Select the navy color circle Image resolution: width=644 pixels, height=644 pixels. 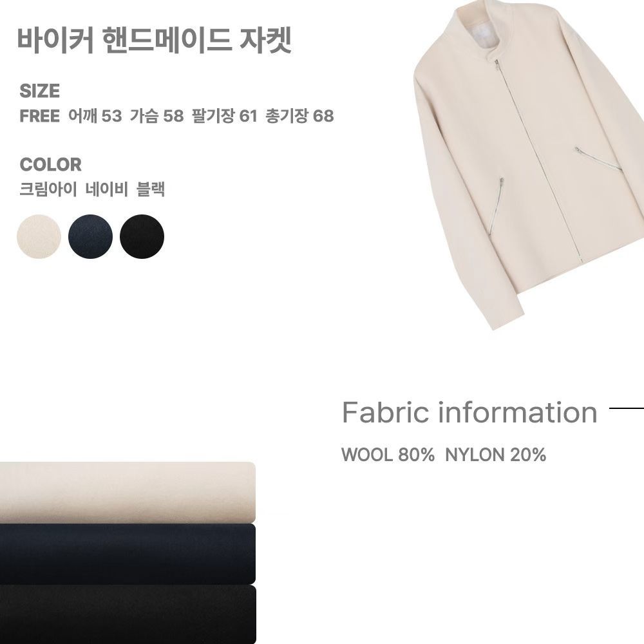click(x=90, y=236)
